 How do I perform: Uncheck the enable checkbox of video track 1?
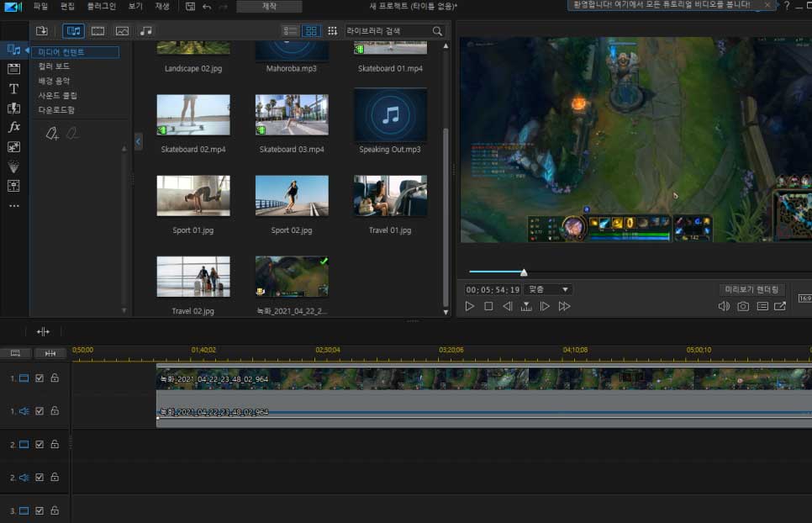40,378
